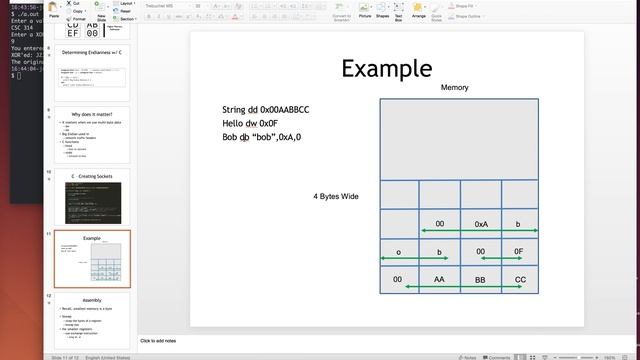Open the font name combo box

tap(167, 6)
